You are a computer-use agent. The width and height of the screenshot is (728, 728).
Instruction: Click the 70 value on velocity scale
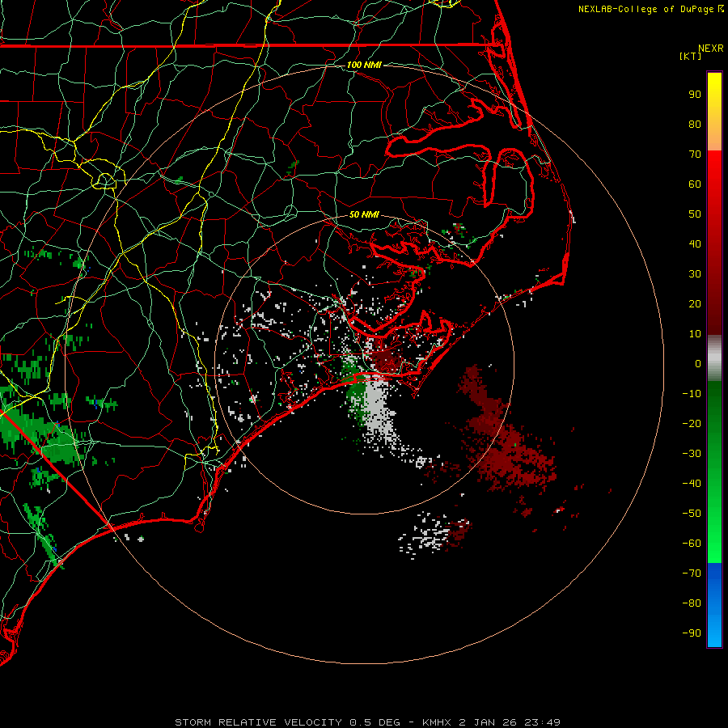695,154
